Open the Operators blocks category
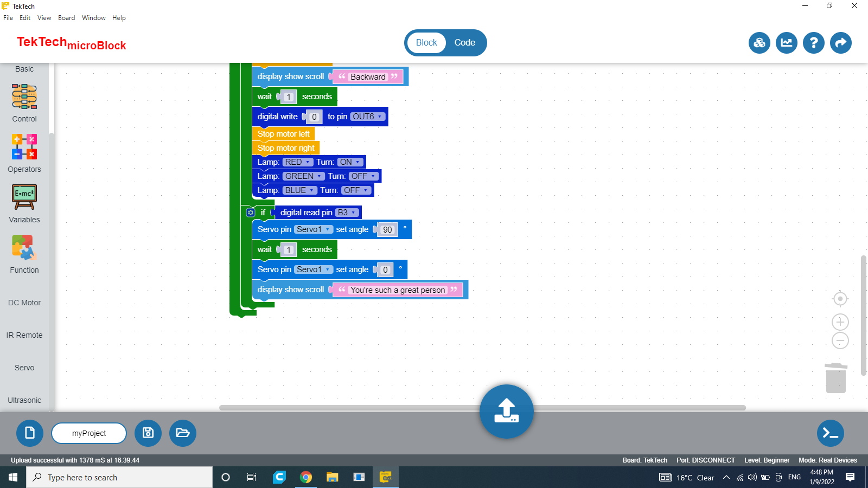This screenshot has height=488, width=868. [24, 154]
